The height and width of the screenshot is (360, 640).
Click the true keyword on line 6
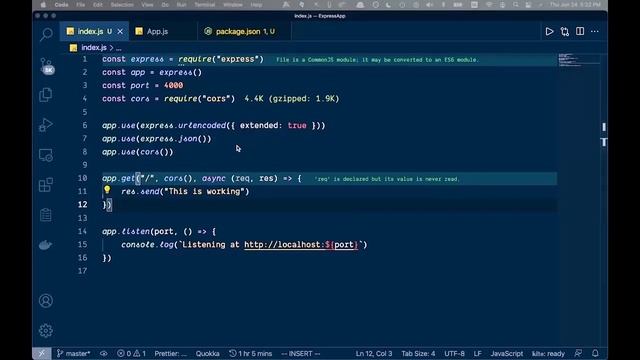point(297,125)
